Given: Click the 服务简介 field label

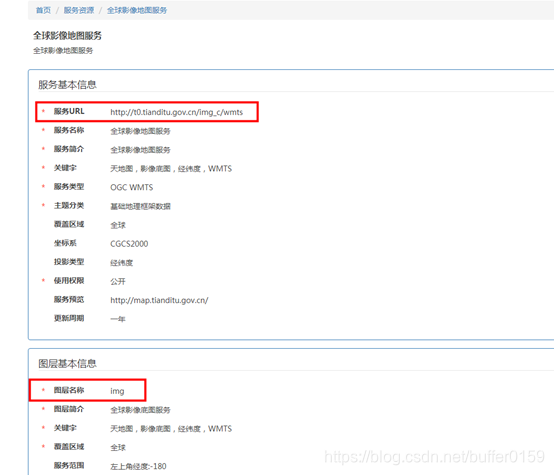Looking at the screenshot, I should click(69, 149).
